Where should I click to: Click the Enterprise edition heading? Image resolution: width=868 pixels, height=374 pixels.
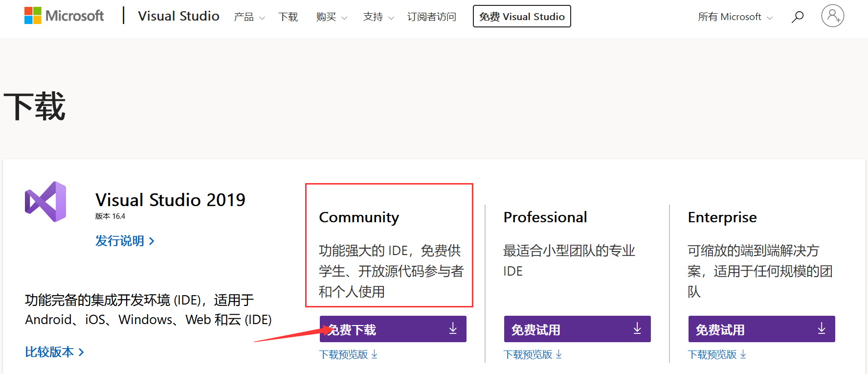pos(722,217)
